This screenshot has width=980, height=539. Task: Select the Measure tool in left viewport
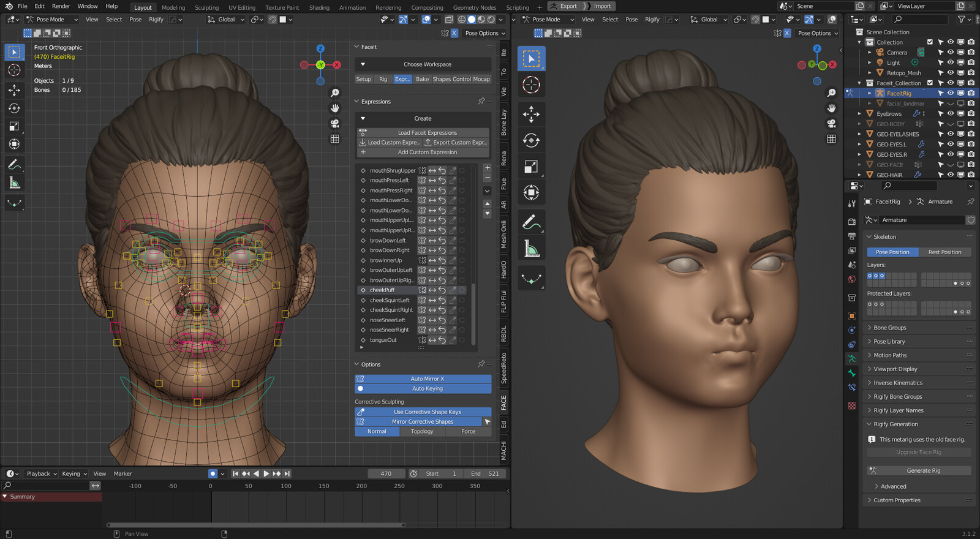tap(14, 183)
